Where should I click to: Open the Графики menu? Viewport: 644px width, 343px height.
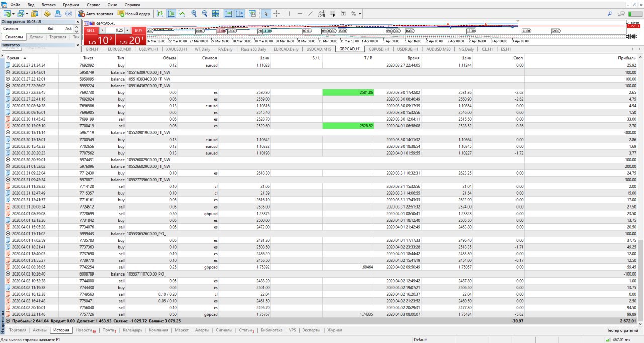pyautogui.click(x=71, y=4)
